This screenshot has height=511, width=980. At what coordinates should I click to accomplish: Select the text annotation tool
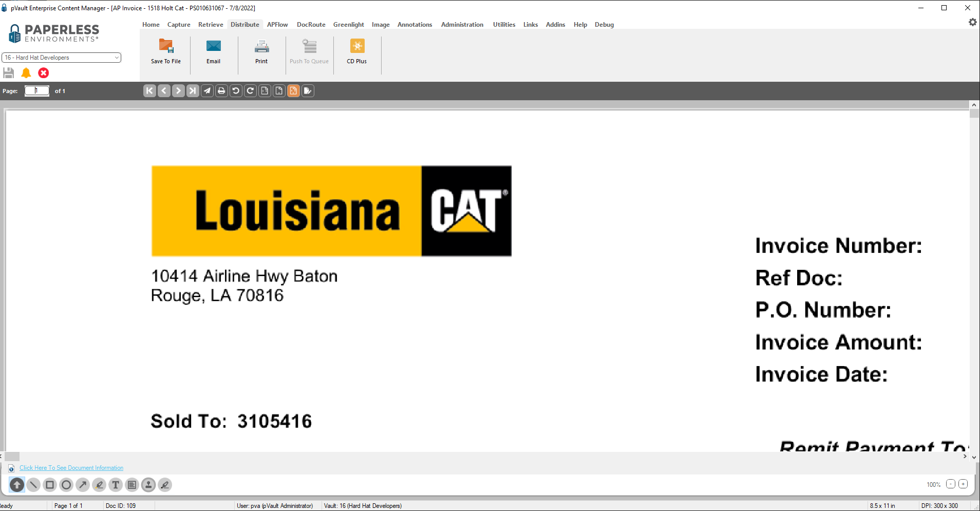tap(116, 485)
